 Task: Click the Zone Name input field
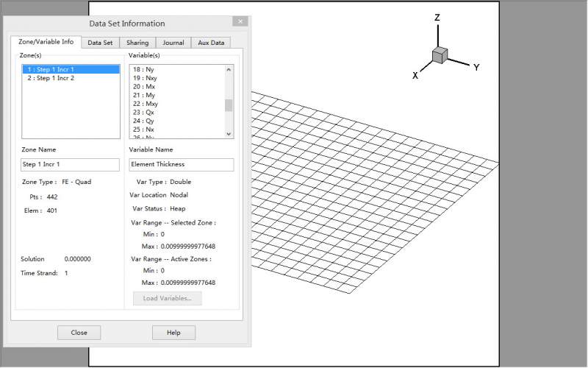(70, 164)
